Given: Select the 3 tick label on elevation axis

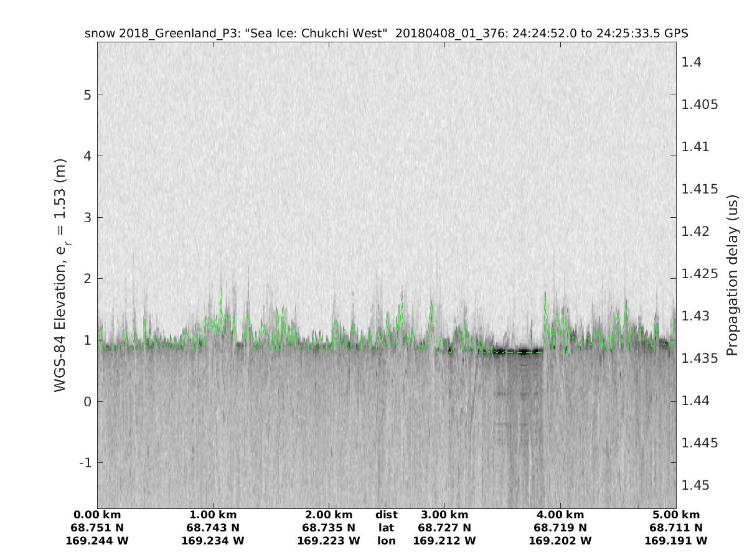Looking at the screenshot, I should (88, 217).
